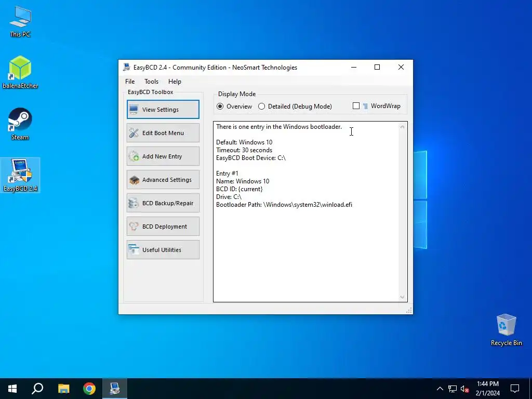The width and height of the screenshot is (532, 399).
Task: Select the balenaEtcher desktop shortcut
Action: 20,72
